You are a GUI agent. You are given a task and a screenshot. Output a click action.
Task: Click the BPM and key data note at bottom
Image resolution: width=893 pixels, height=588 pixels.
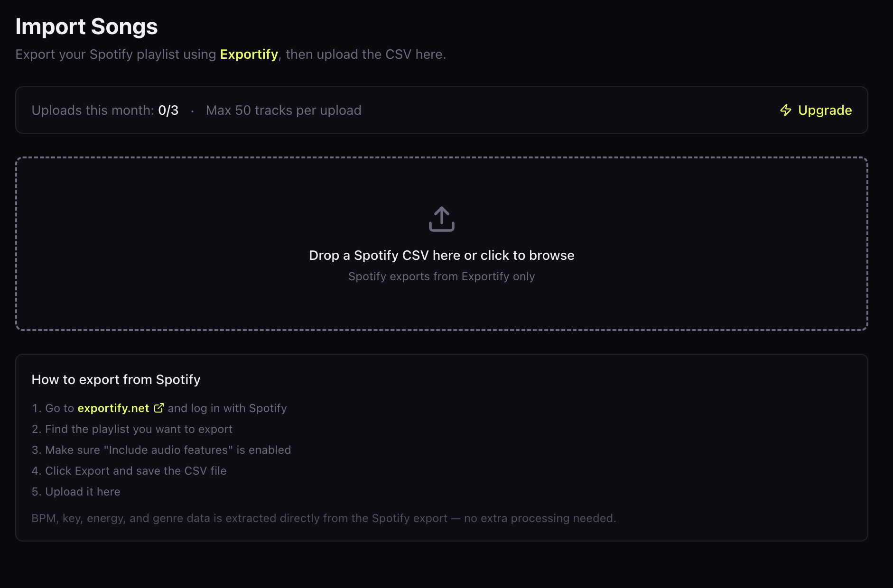click(x=324, y=518)
